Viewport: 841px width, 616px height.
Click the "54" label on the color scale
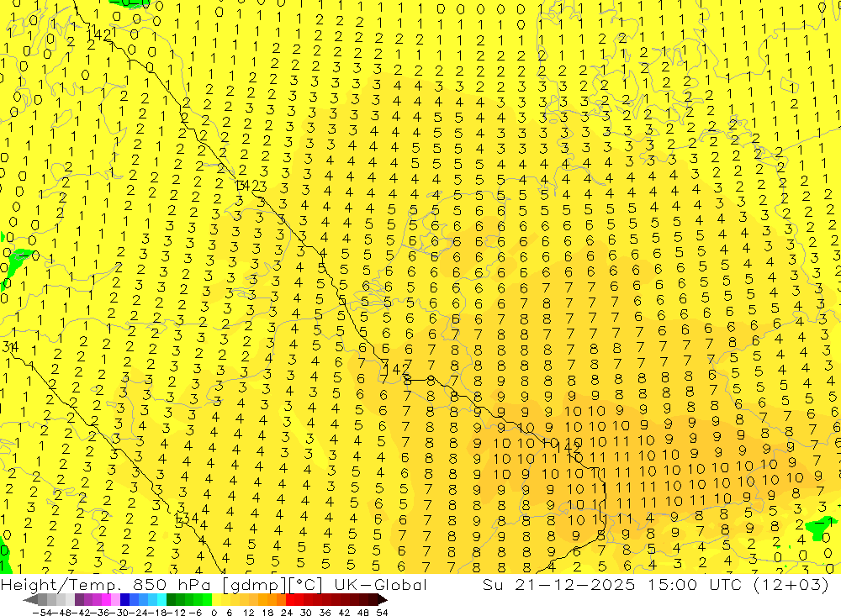382,613
